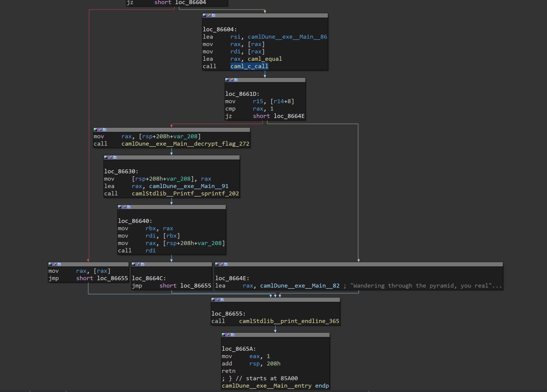Click pencil edit icon on loc_86604 node header

209,15
